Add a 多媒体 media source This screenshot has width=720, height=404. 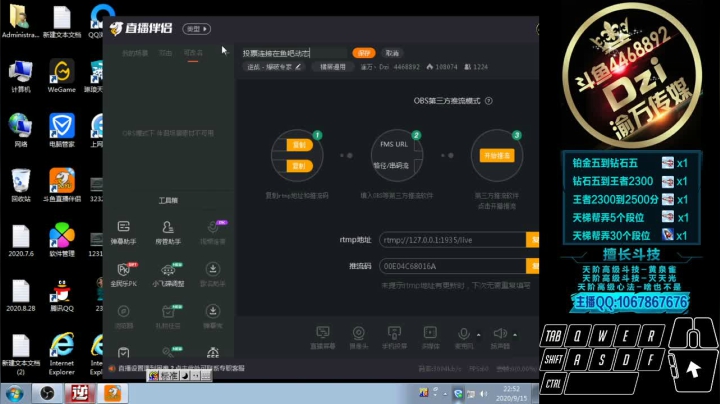(x=430, y=337)
